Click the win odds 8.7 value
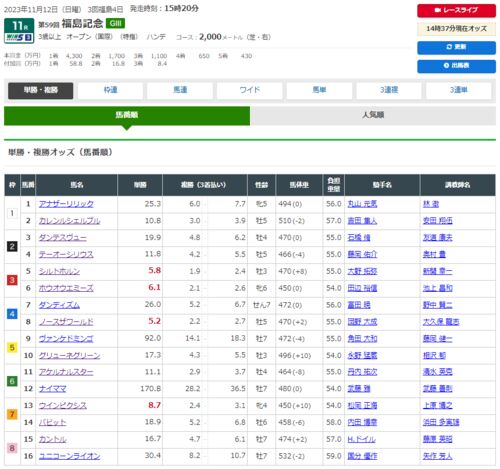Image resolution: width=500 pixels, height=469 pixels. coord(155,405)
